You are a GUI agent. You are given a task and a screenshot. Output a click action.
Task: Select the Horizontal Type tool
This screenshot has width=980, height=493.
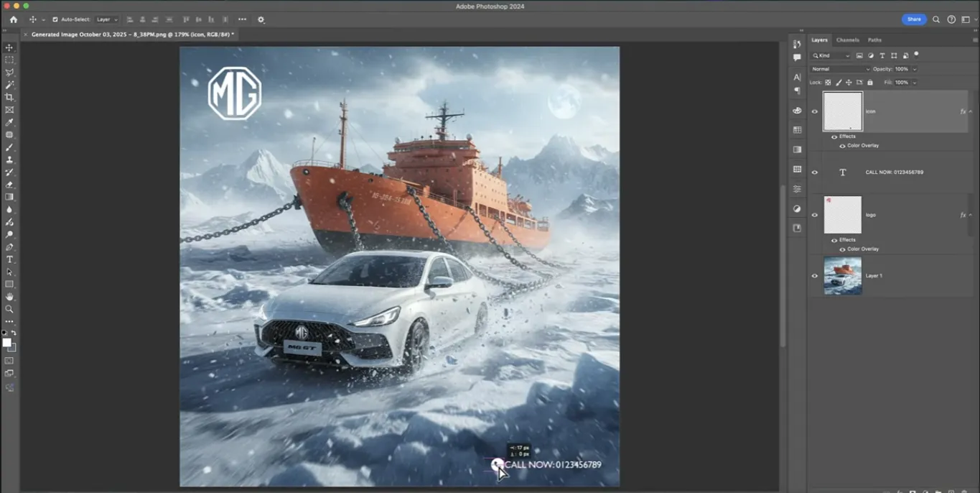click(x=9, y=259)
